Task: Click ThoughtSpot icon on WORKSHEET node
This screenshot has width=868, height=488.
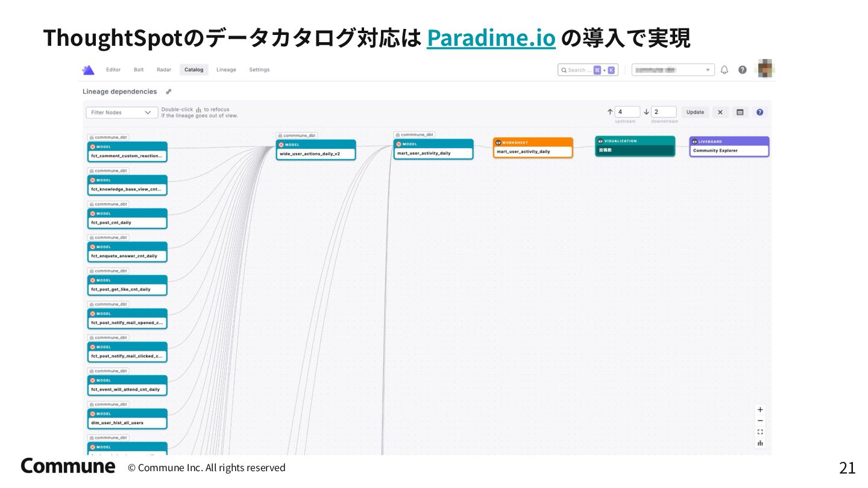Action: [x=498, y=143]
